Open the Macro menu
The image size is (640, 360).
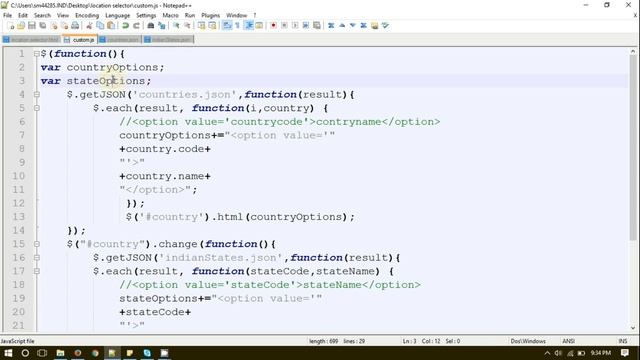171,16
